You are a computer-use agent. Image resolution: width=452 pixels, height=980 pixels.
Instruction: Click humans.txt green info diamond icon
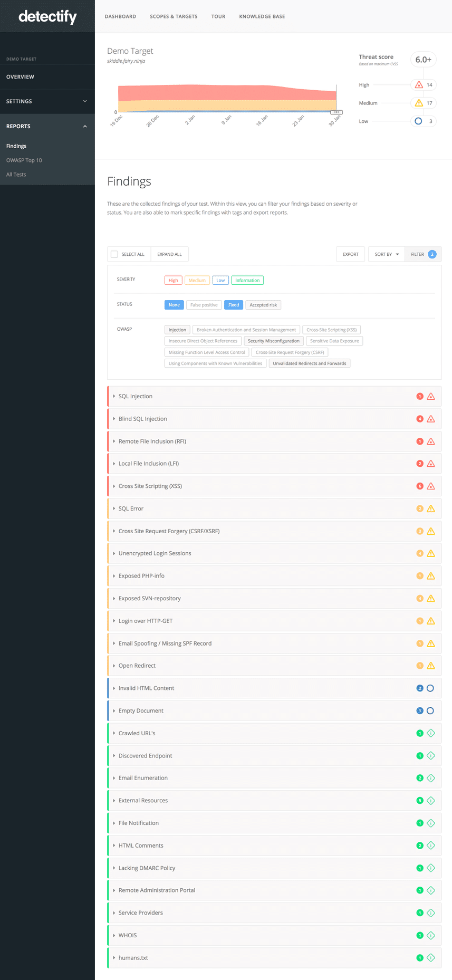coord(431,958)
